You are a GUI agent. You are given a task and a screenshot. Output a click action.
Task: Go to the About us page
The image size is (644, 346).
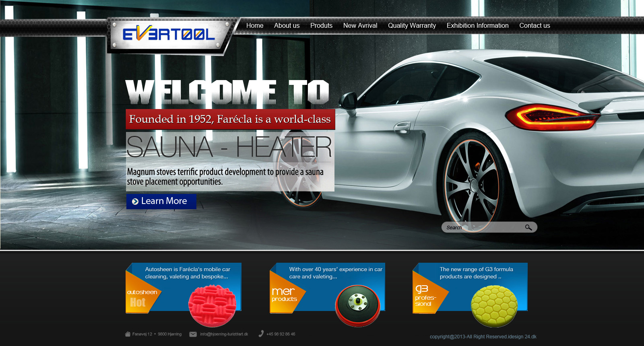pos(287,25)
